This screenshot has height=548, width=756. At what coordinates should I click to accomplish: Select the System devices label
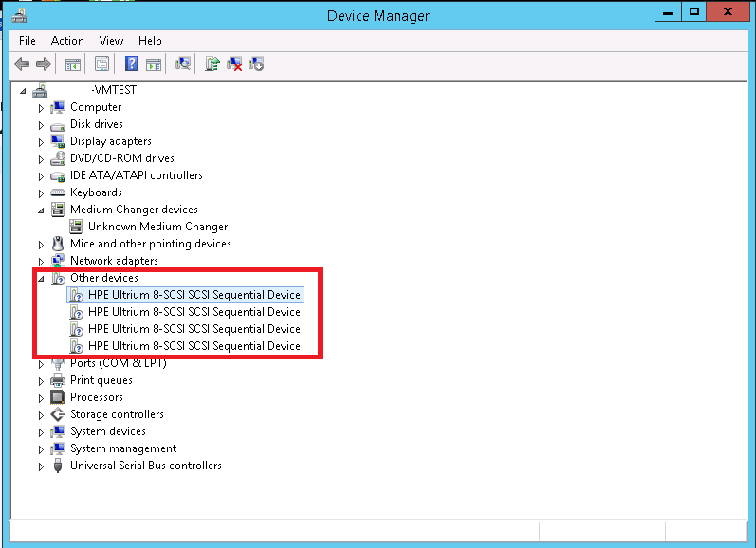click(108, 431)
